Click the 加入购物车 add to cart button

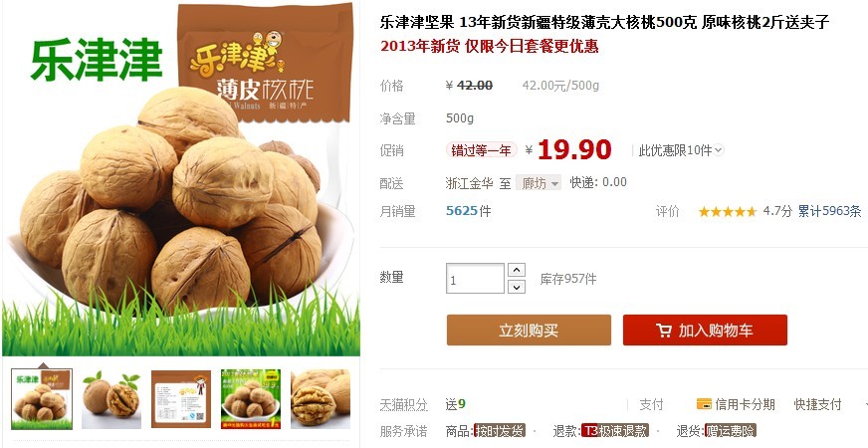pos(705,331)
